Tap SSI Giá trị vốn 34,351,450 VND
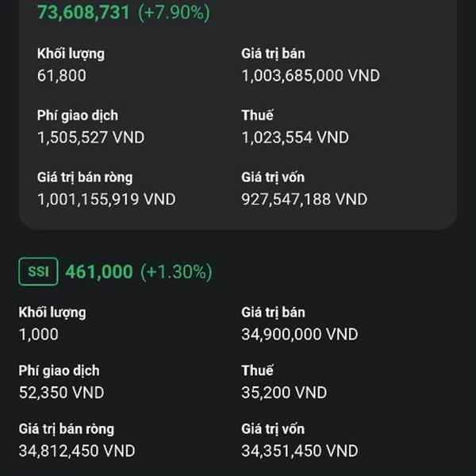476x476 pixels. [300, 451]
